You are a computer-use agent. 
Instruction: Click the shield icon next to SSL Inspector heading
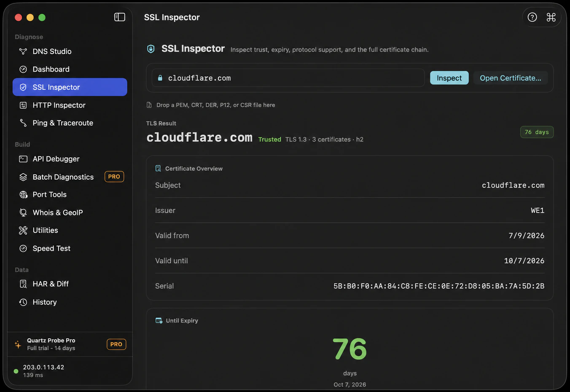[x=151, y=49]
